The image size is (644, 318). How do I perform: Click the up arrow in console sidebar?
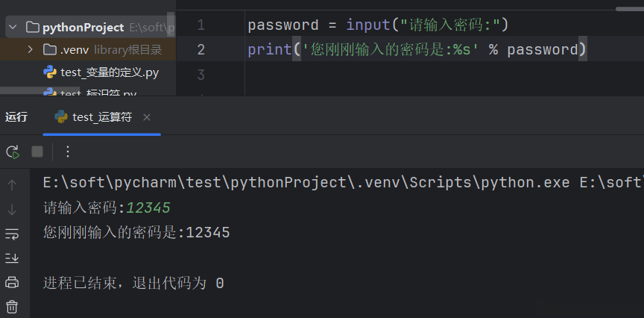12,184
